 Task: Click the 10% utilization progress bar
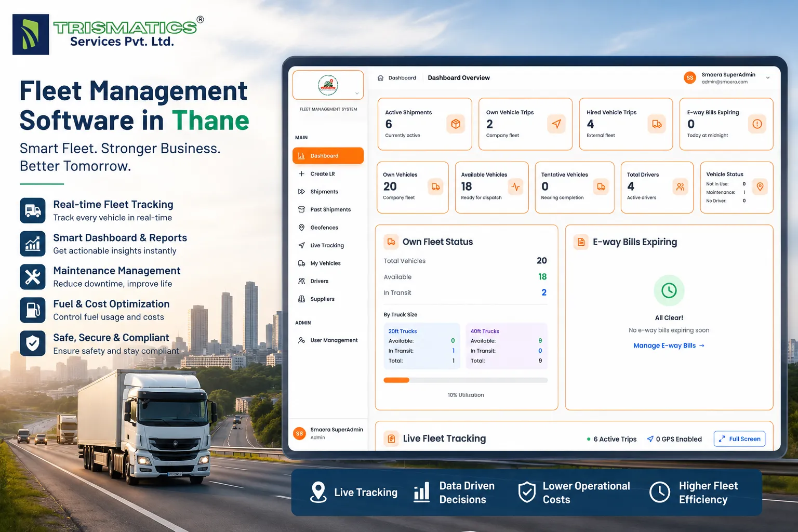tap(465, 380)
